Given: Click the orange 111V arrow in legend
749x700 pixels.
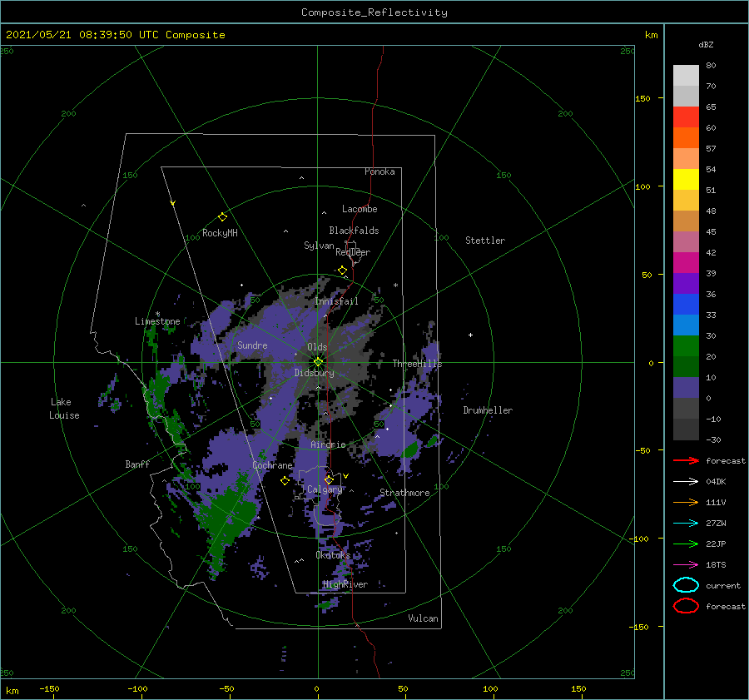Looking at the screenshot, I should [x=686, y=502].
